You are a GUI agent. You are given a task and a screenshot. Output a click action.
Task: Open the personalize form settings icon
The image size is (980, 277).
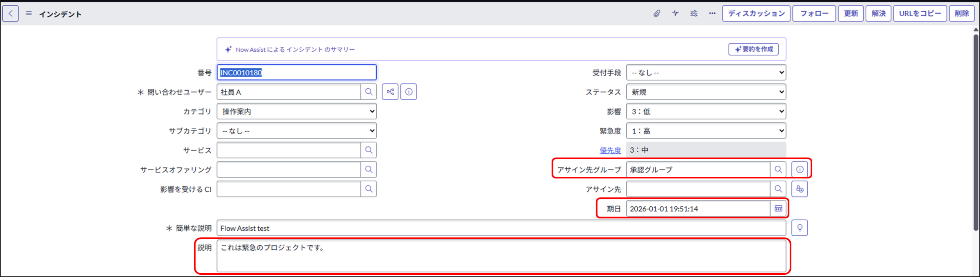694,14
